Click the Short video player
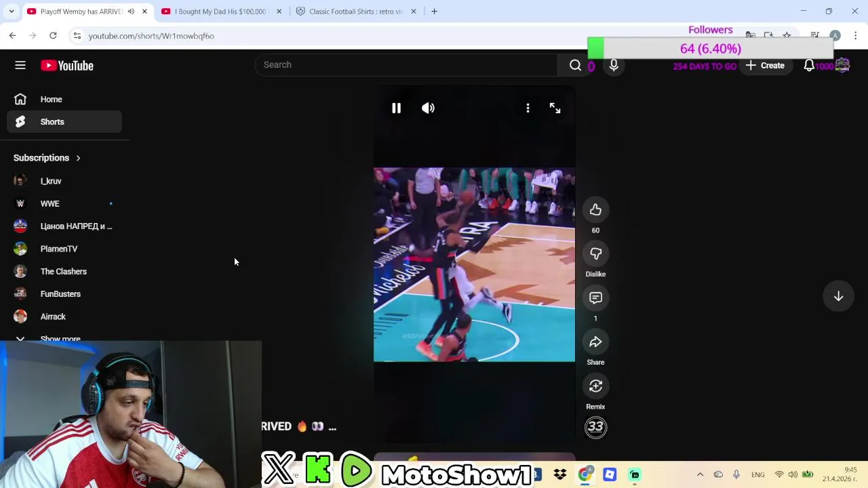 474,264
